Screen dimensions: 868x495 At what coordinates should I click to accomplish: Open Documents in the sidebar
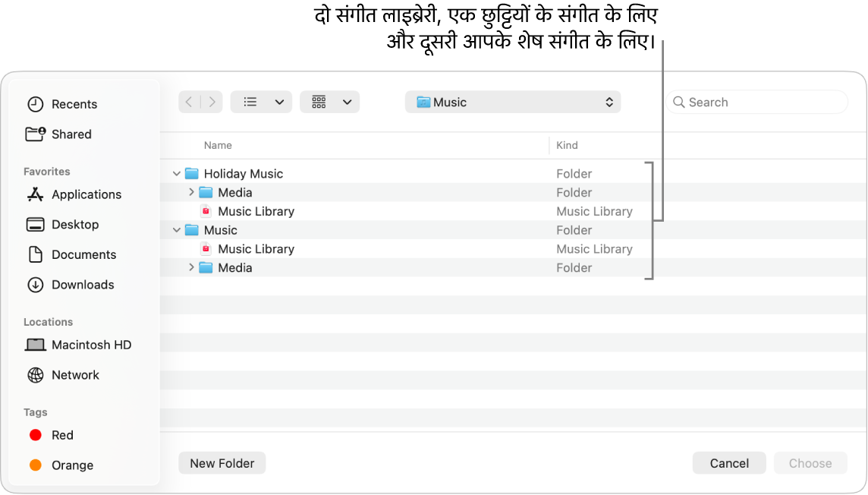[72, 254]
